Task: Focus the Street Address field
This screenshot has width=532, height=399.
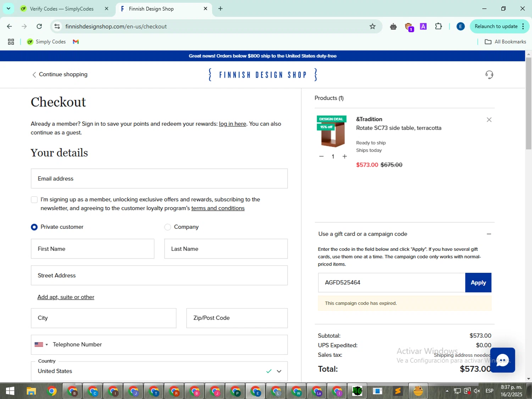Action: pos(159,276)
